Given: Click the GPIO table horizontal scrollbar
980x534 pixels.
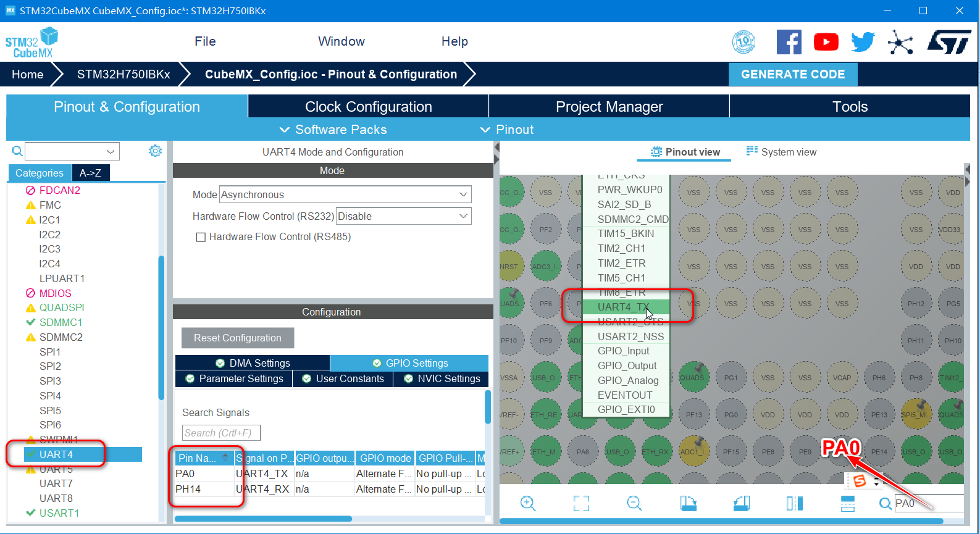Looking at the screenshot, I should point(264,519).
